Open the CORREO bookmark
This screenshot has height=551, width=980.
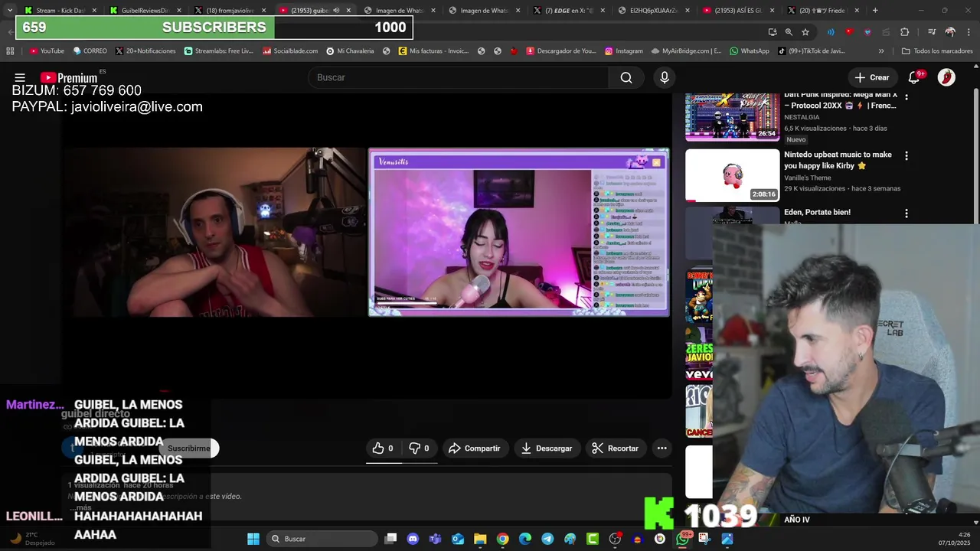[x=90, y=51]
